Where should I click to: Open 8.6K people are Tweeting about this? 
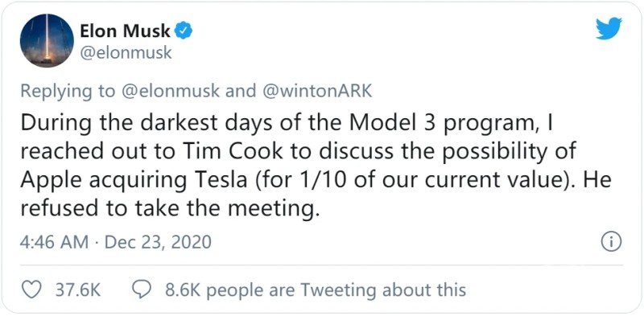coord(316,290)
